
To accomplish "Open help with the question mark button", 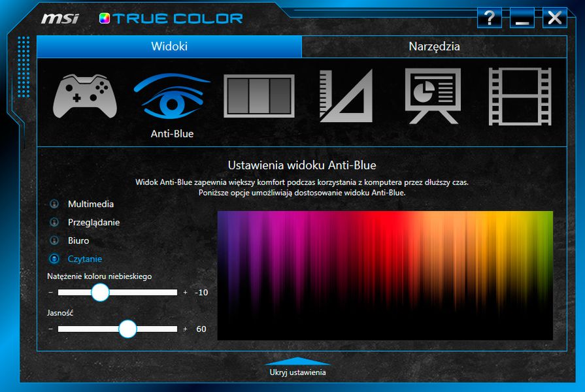I will (x=490, y=18).
